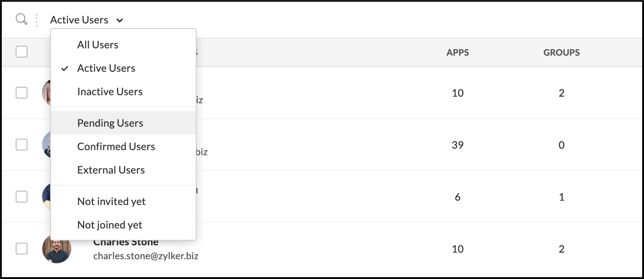The height and width of the screenshot is (279, 644).
Task: Check the third user row checkbox
Action: pos(22,197)
